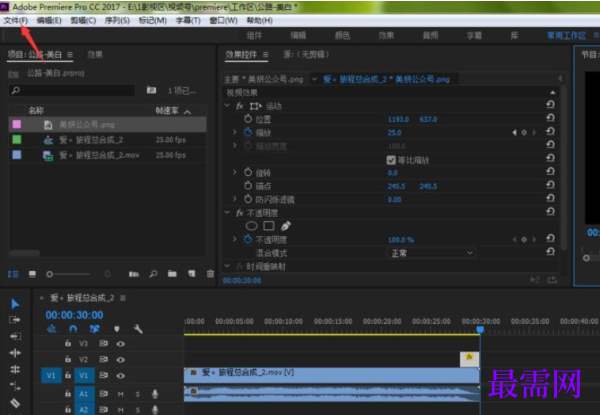Select the 美妍公众号.png project item

point(108,125)
